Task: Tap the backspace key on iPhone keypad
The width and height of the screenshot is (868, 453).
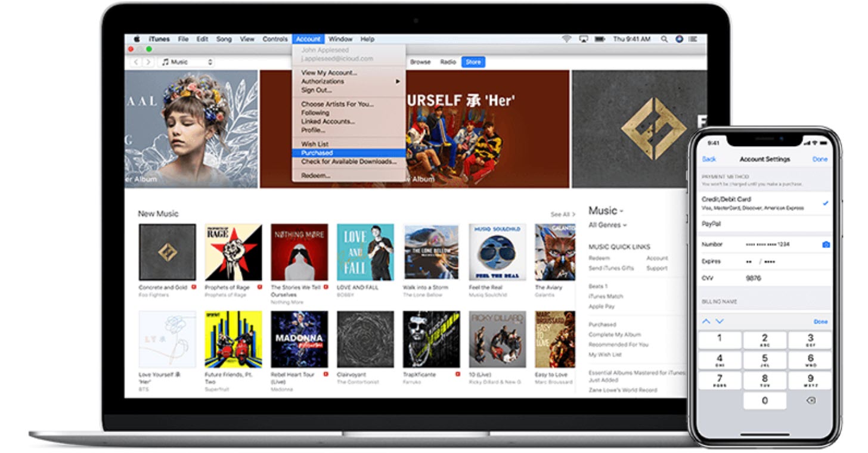Action: pyautogui.click(x=811, y=401)
